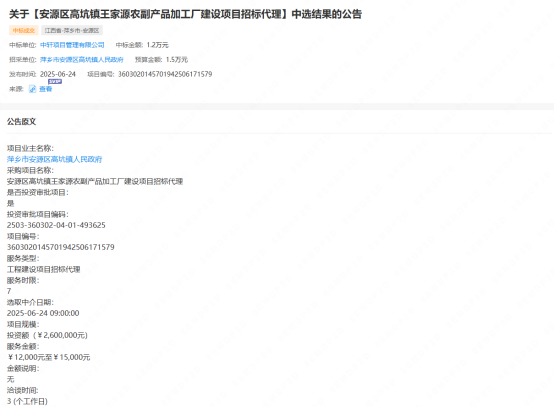
Task: Click the orange 中标成交 tag
Action: point(24,30)
